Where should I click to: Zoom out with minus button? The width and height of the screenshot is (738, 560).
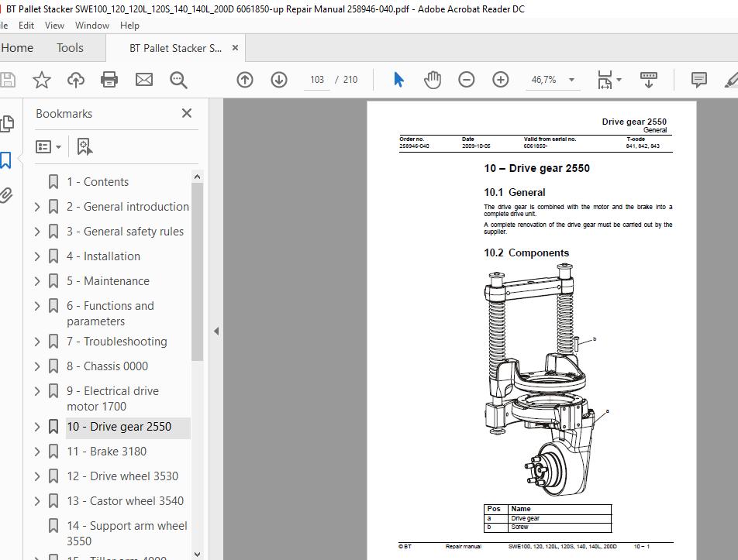click(x=467, y=80)
